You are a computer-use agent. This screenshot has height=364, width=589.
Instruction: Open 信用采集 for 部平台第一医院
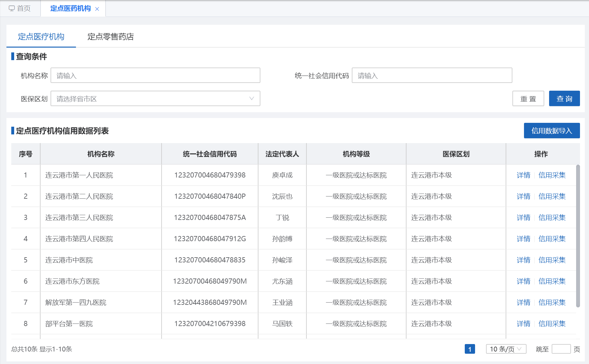[552, 324]
